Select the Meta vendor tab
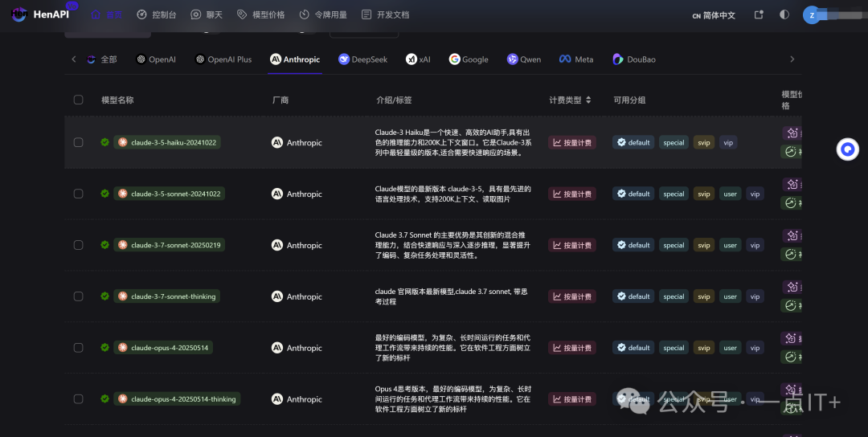The width and height of the screenshot is (868, 437). [x=576, y=59]
